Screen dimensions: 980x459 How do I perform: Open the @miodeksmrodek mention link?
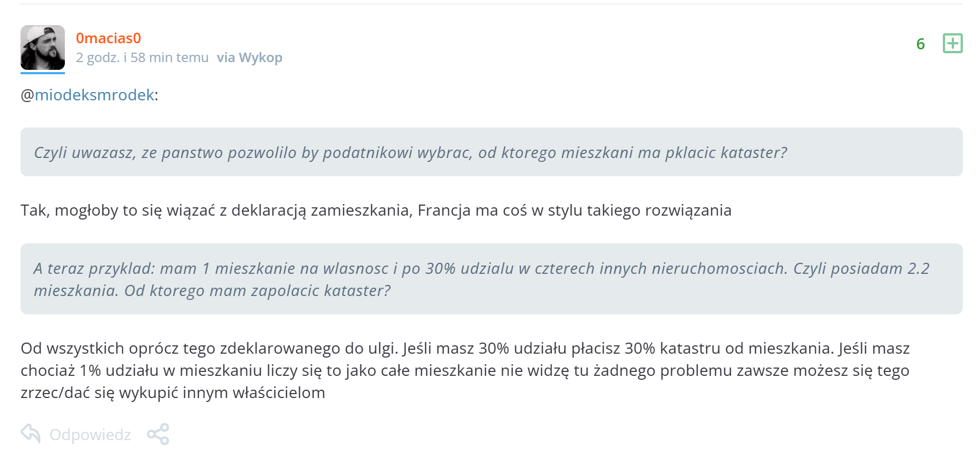(x=94, y=95)
